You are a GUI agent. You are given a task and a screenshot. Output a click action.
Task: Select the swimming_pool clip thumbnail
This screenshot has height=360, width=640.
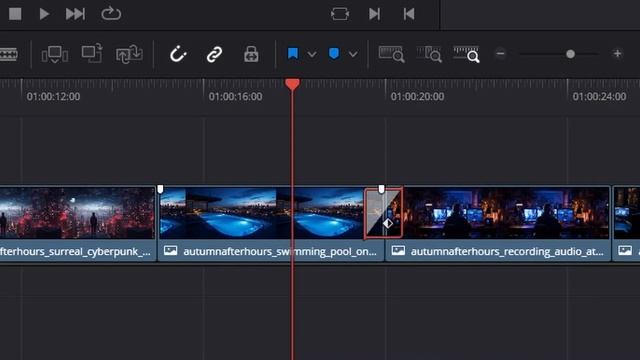point(261,213)
